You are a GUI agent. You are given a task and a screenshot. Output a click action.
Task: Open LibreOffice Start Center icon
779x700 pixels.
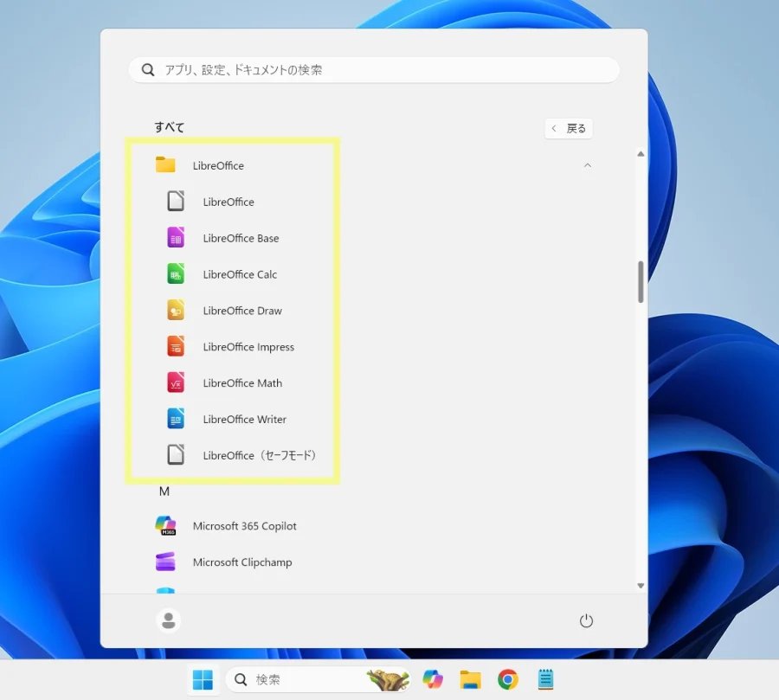[176, 202]
